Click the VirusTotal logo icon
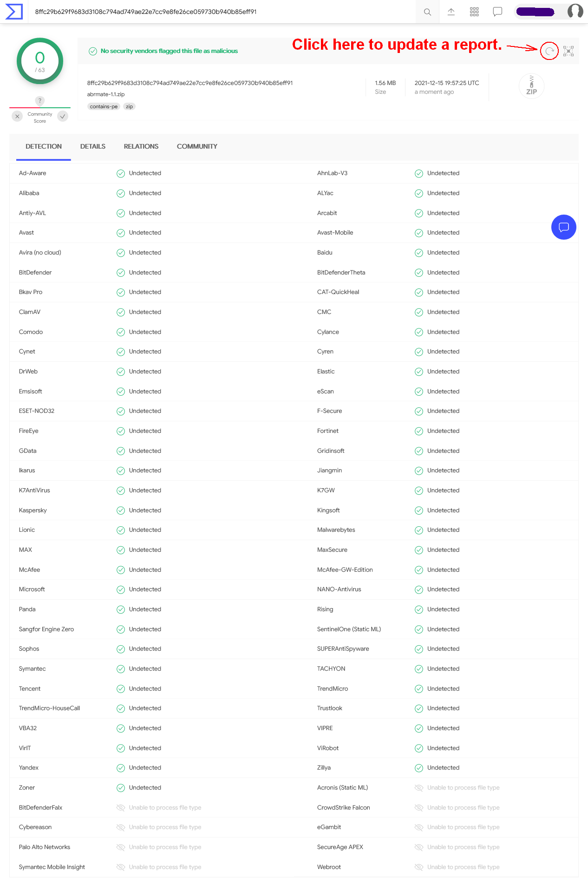588x889 pixels. 14,12
